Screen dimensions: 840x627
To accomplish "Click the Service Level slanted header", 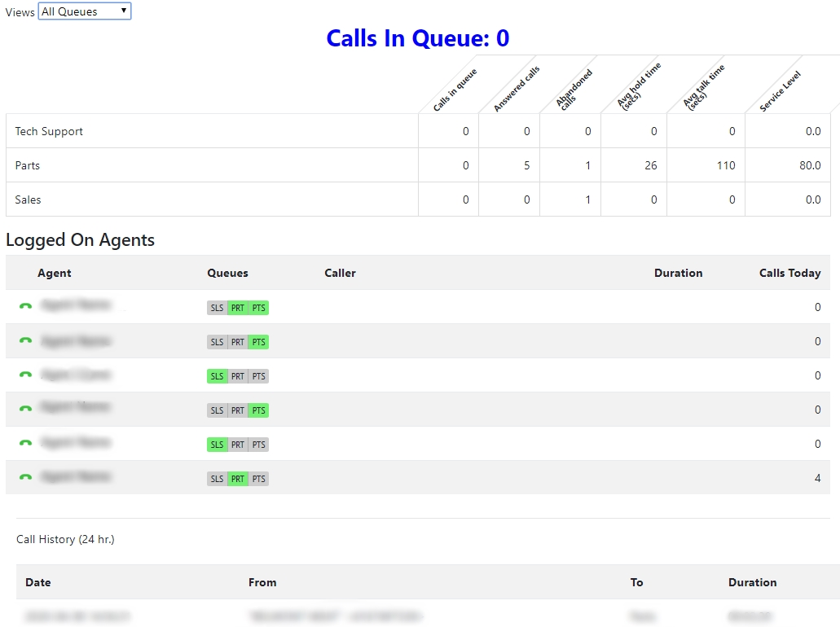I will coord(780,91).
